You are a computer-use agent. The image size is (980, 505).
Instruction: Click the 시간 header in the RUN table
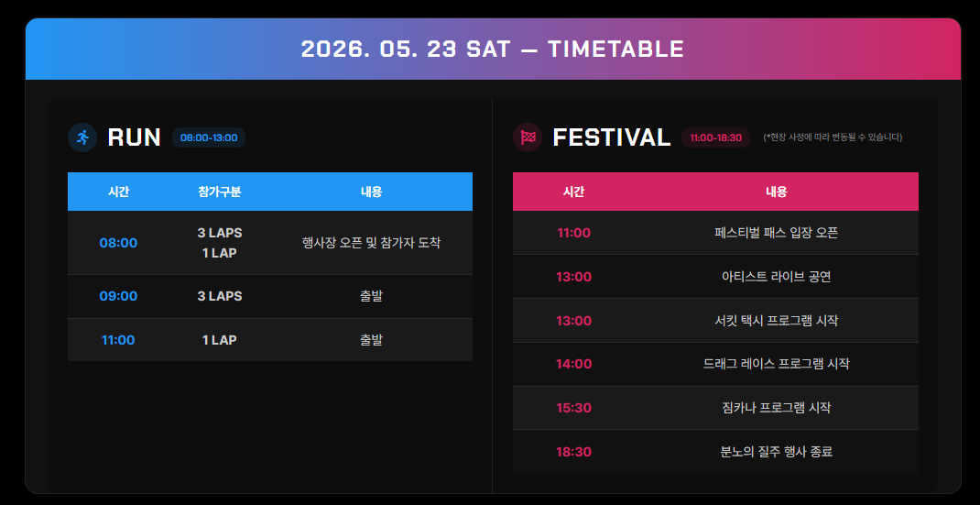118,192
